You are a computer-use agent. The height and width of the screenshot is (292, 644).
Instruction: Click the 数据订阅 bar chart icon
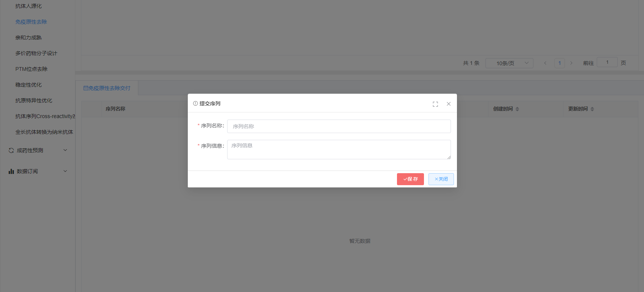tap(11, 171)
